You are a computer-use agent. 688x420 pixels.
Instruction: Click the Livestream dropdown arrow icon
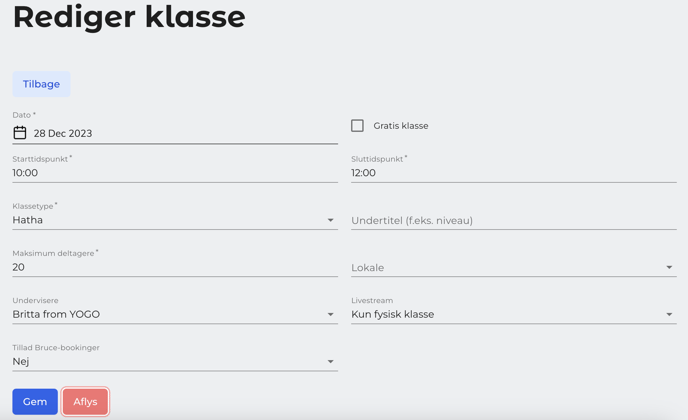pos(669,315)
